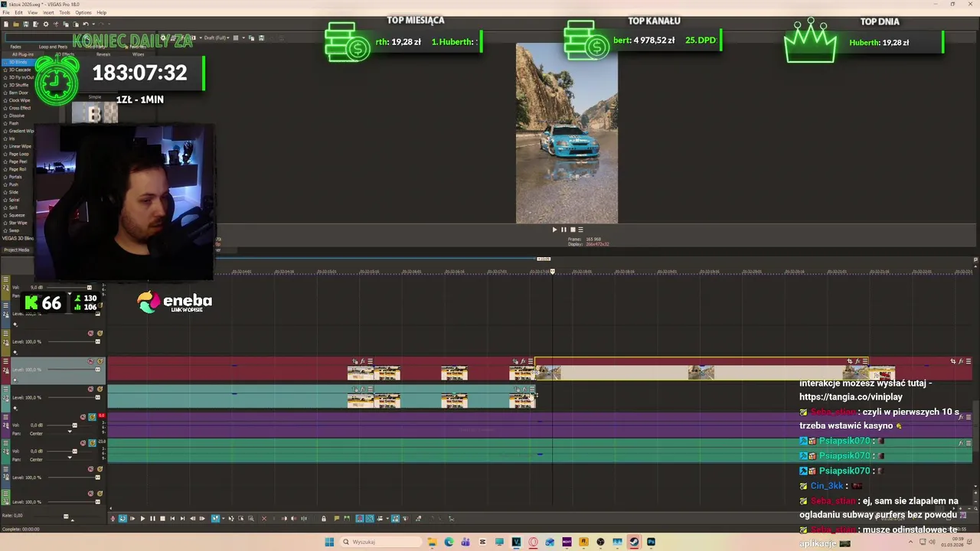Viewport: 980px width, 551px height.
Task: Copy preview snapshot to clipboard icon
Action: coord(251,37)
